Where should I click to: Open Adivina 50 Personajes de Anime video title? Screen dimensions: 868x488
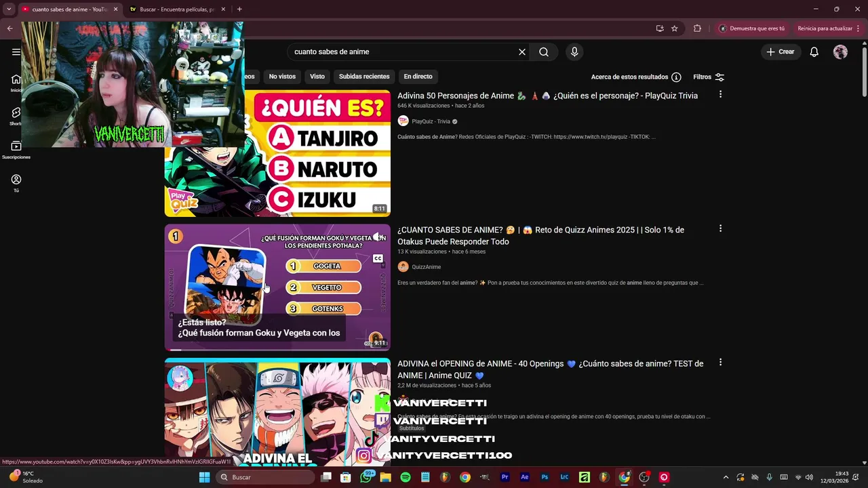[547, 96]
